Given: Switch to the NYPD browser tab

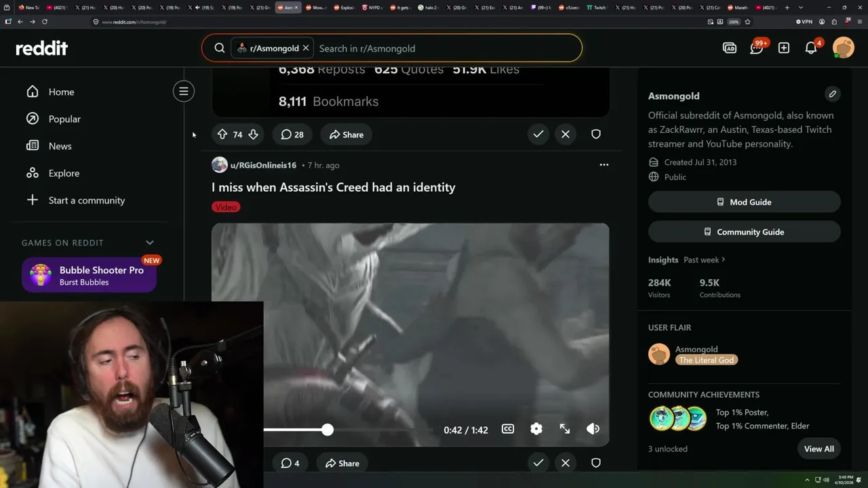Looking at the screenshot, I should (x=372, y=7).
